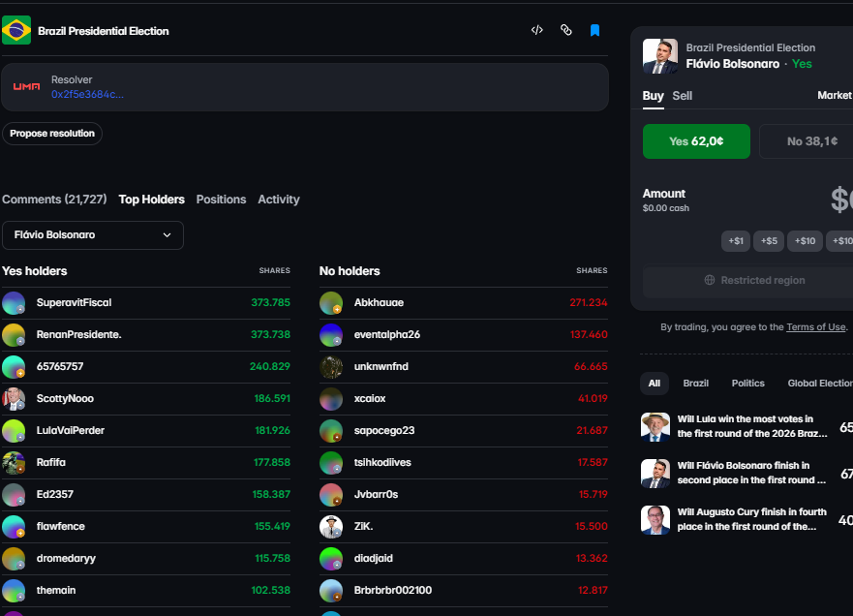Image resolution: width=853 pixels, height=616 pixels.
Task: Open RenanPresidente.'s avatar
Action: coord(14,335)
